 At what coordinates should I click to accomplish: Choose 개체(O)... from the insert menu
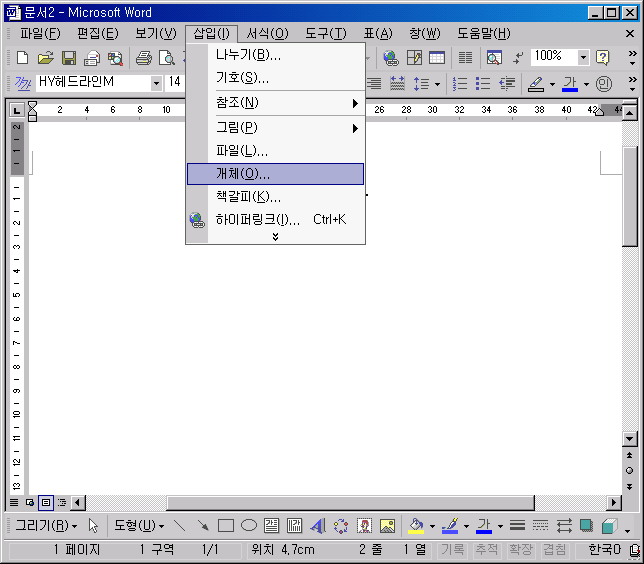[x=275, y=174]
